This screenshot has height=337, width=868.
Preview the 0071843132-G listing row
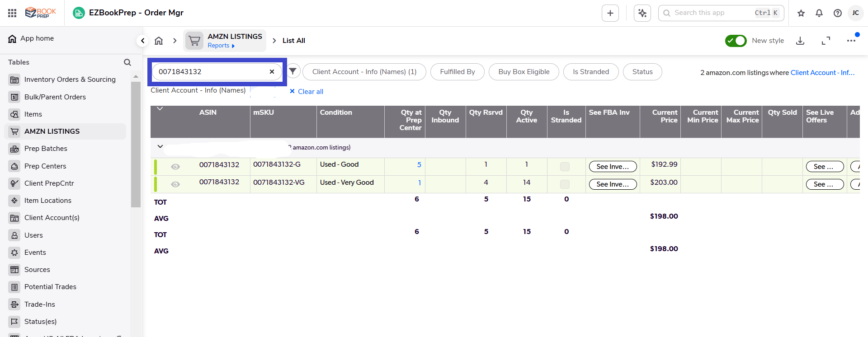[x=175, y=167]
